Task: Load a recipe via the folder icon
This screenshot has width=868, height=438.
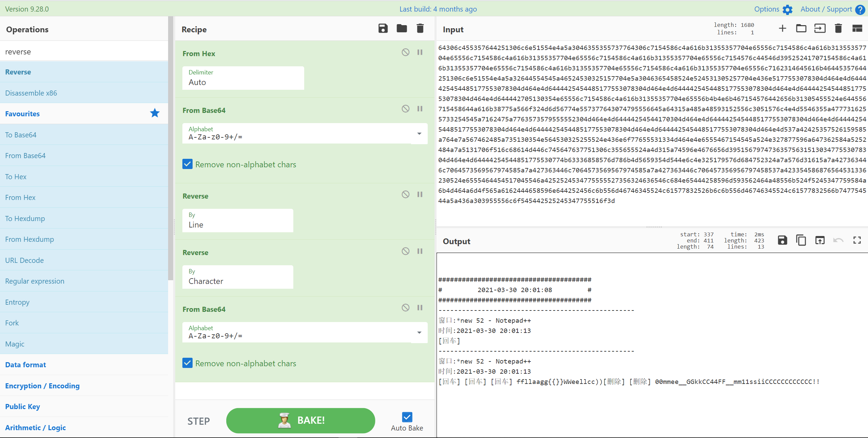Action: point(402,29)
